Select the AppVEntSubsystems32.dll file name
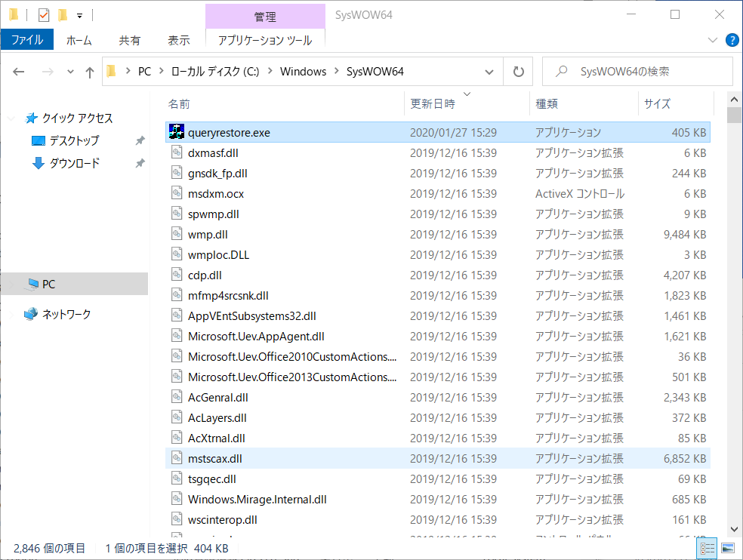Viewport: 743px width, 560px height. pos(251,316)
